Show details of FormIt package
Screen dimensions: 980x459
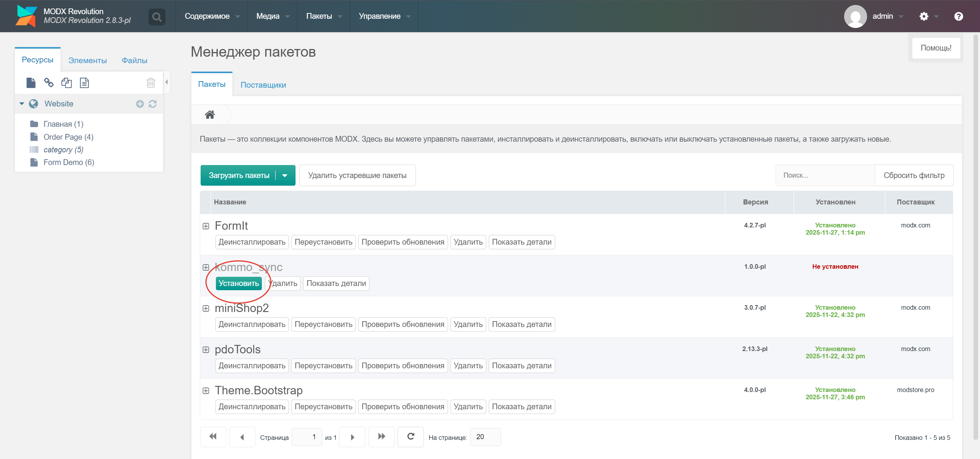tap(522, 242)
